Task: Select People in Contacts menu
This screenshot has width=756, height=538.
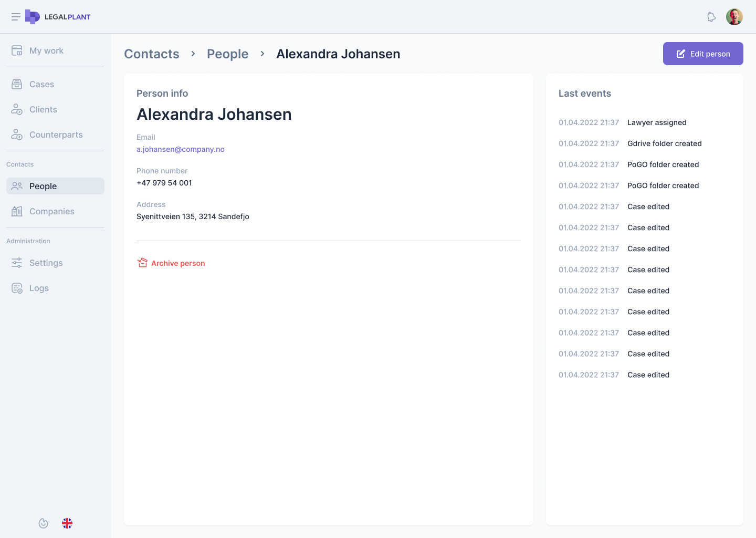Action: pyautogui.click(x=43, y=187)
